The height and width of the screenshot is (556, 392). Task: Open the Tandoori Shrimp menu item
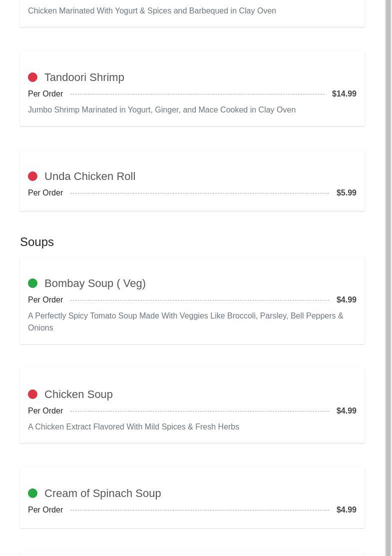[84, 77]
